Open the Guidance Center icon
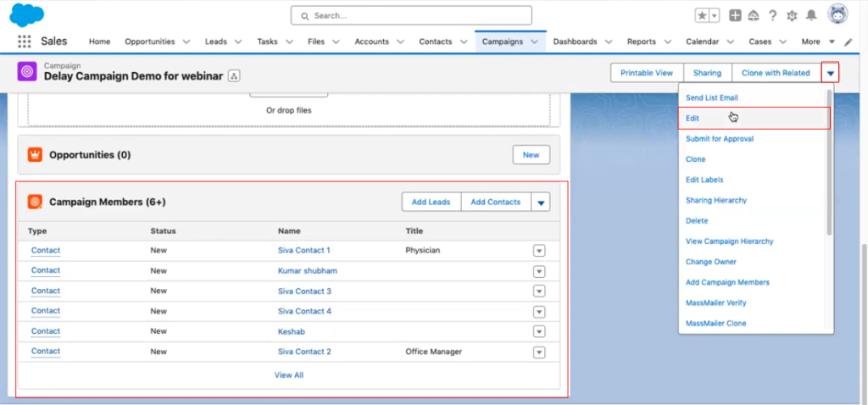 (753, 15)
